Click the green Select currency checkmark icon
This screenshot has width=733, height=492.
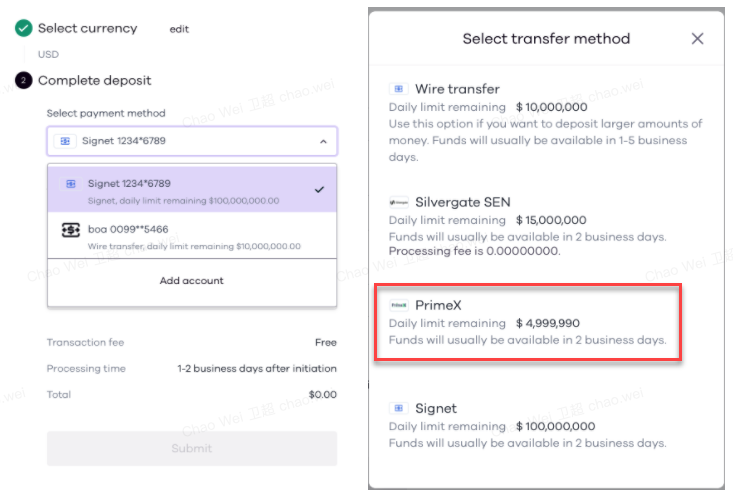(23, 29)
